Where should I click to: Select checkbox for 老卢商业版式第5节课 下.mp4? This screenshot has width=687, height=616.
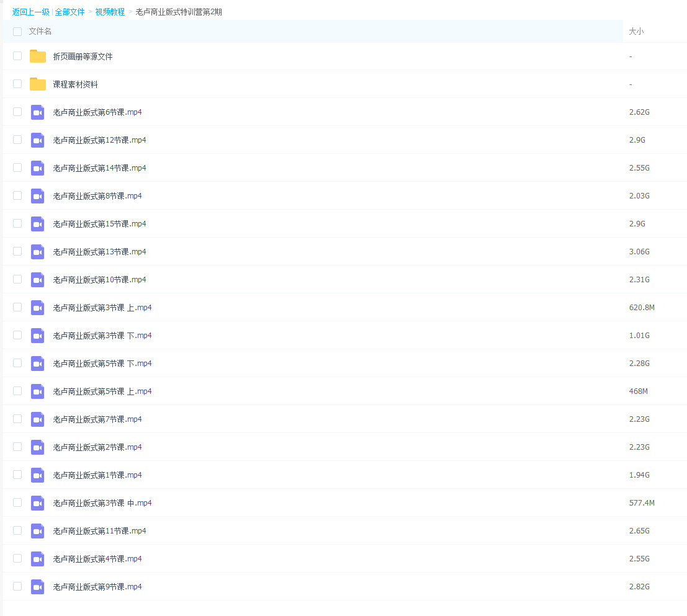(x=17, y=363)
